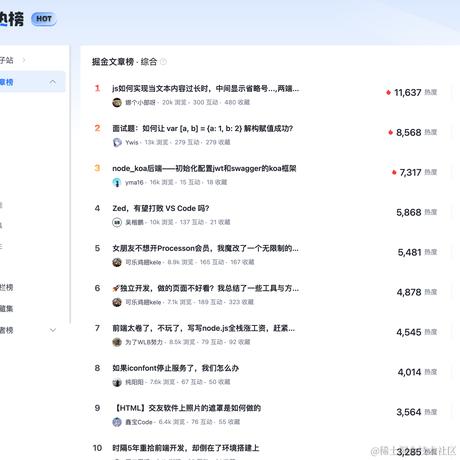Click author name yma16

(134, 182)
